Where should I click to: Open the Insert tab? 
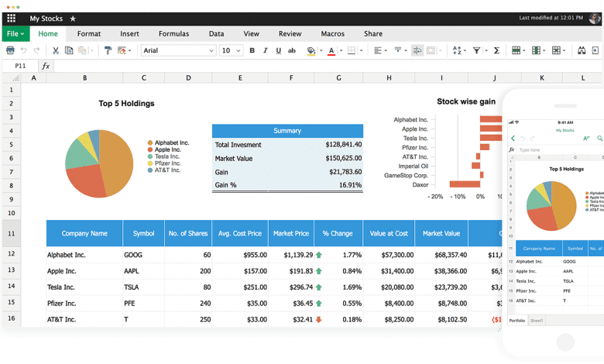[x=129, y=34]
